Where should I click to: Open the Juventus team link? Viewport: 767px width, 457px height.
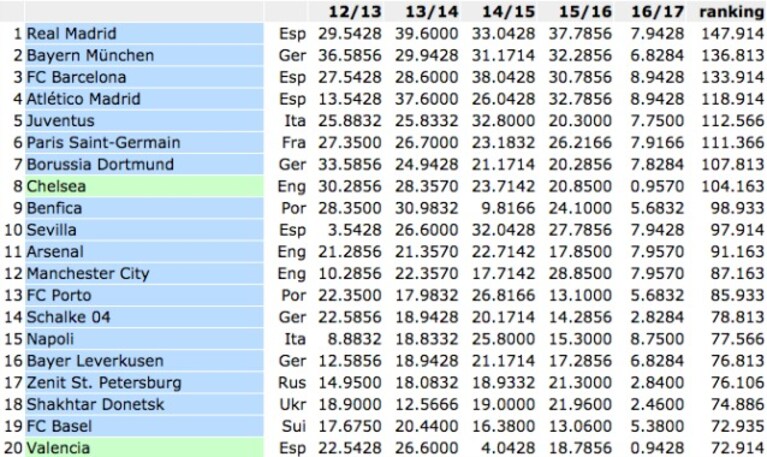(61, 121)
